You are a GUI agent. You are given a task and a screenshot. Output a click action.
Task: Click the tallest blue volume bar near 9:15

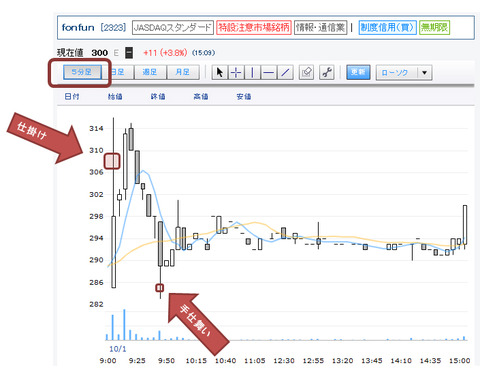click(124, 325)
